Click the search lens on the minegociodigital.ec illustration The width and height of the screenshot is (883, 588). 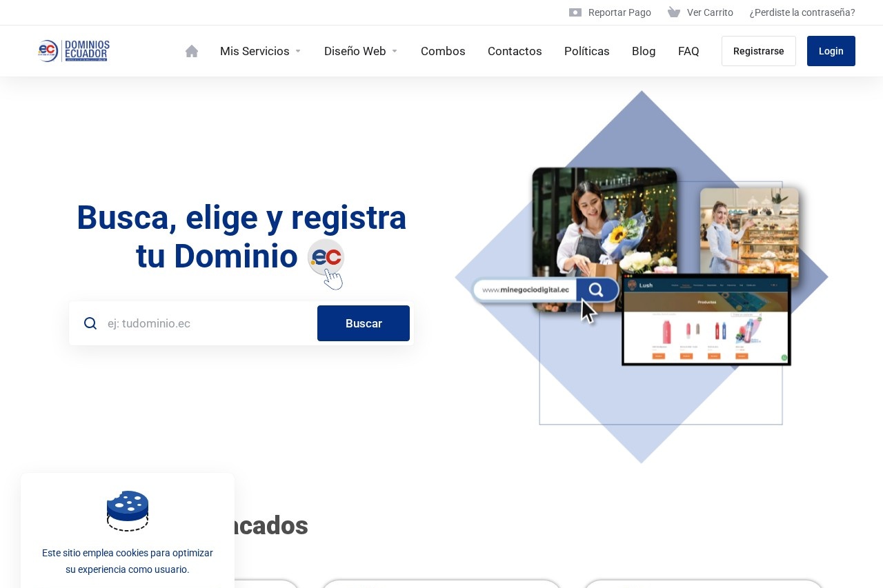[596, 290]
